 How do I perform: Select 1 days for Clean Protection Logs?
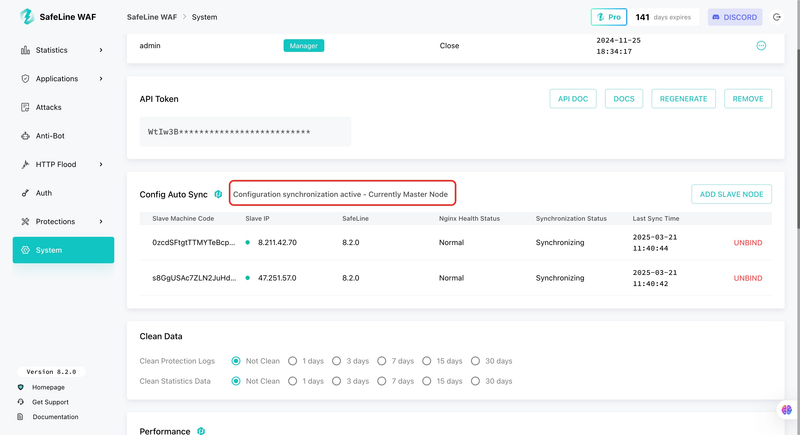click(x=292, y=361)
